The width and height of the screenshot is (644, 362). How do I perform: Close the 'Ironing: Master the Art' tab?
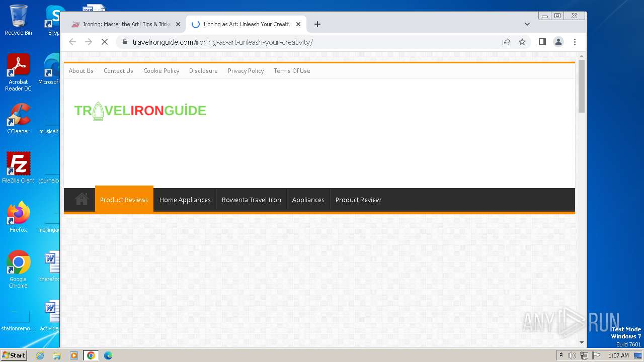178,24
